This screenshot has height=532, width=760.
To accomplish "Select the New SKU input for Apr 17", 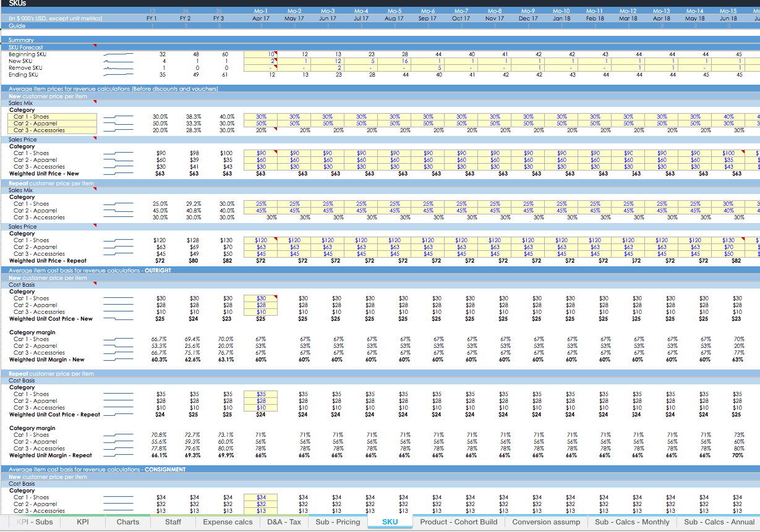I will [x=261, y=61].
